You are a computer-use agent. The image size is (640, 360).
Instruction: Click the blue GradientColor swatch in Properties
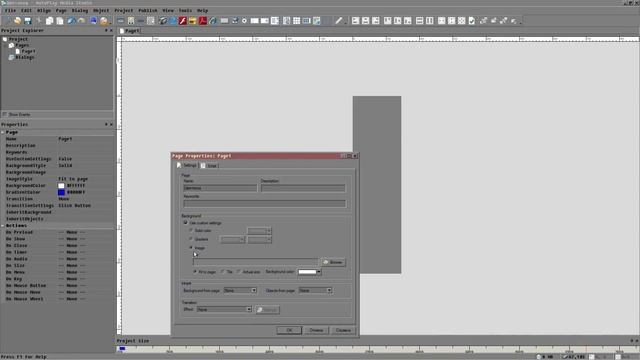click(x=61, y=192)
